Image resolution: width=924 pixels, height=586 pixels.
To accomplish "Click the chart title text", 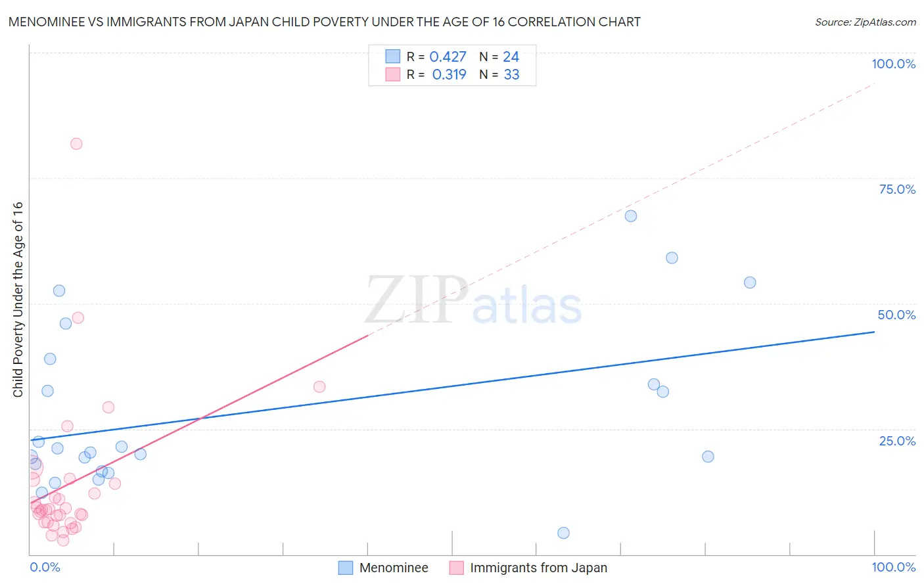I will click(x=325, y=22).
